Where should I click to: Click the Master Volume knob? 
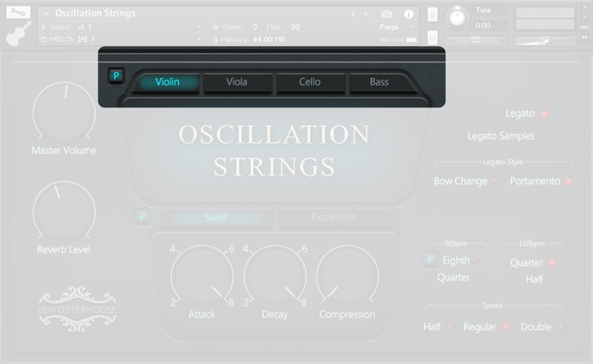coord(64,113)
